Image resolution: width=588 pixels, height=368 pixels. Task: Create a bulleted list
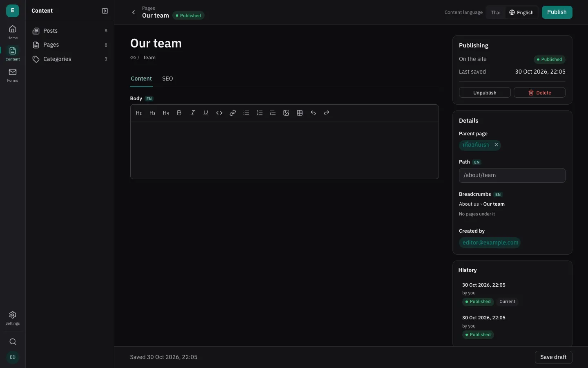(246, 113)
